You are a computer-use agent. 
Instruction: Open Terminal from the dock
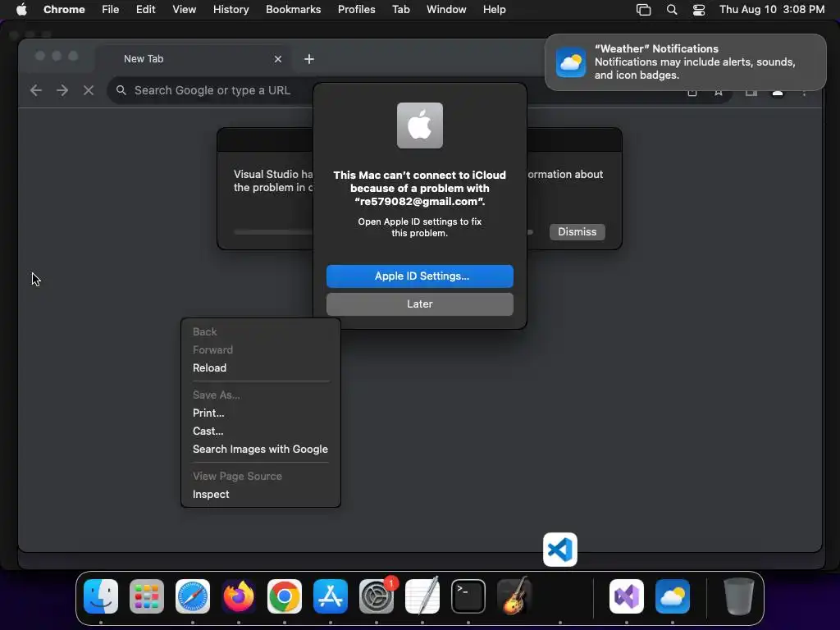pos(468,596)
